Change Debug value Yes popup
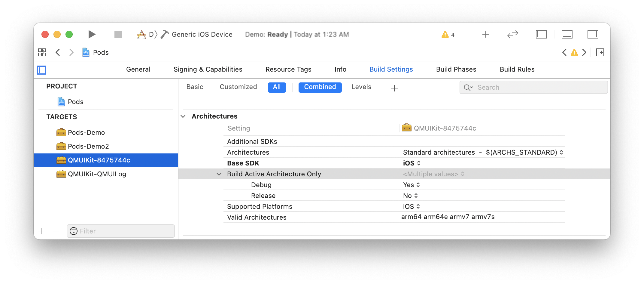The height and width of the screenshot is (284, 644). [411, 185]
